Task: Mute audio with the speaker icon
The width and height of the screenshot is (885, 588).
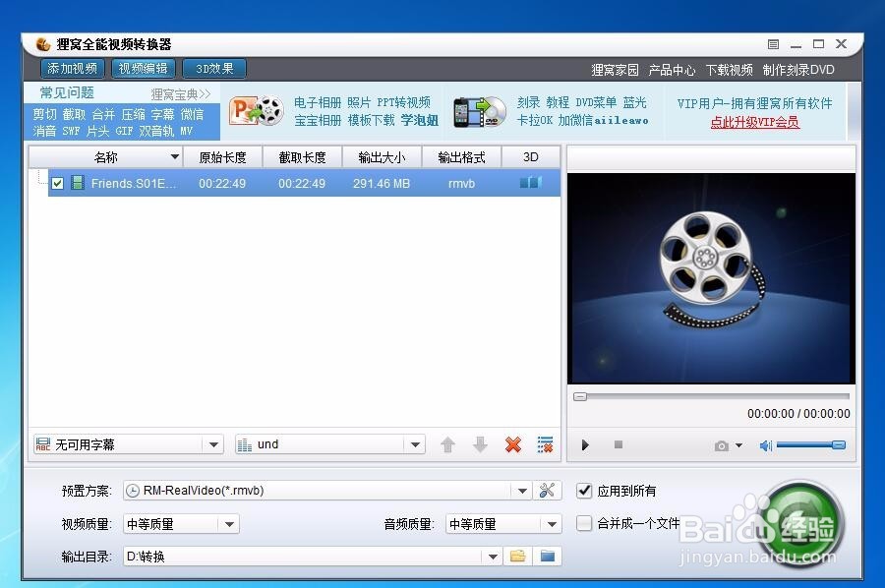Action: pos(765,445)
